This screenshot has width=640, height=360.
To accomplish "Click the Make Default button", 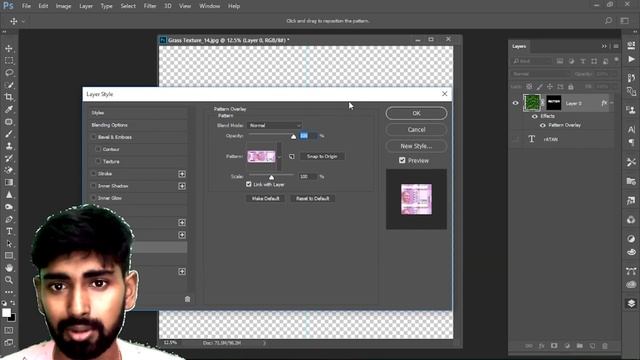I will tap(266, 198).
